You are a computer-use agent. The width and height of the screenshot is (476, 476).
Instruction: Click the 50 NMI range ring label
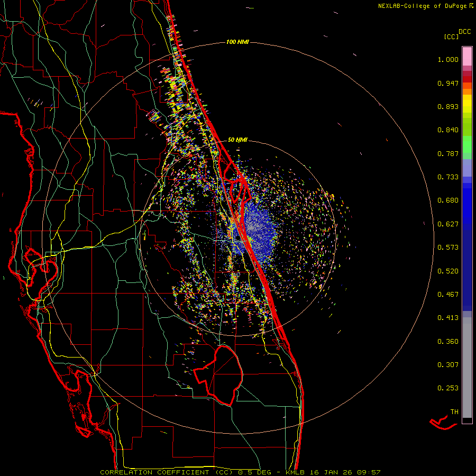[x=237, y=140]
